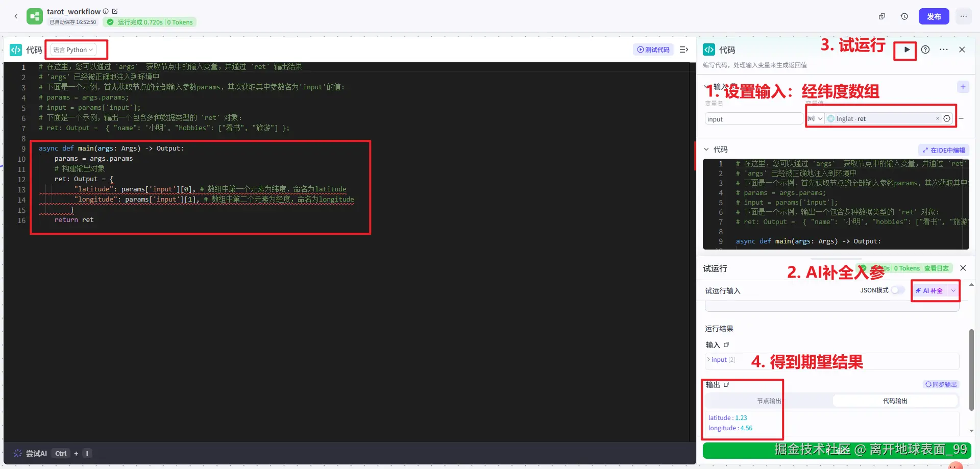The image size is (980, 469).
Task: Click the description 编写代码，处理输入变量来生成返回值
Action: click(x=754, y=65)
